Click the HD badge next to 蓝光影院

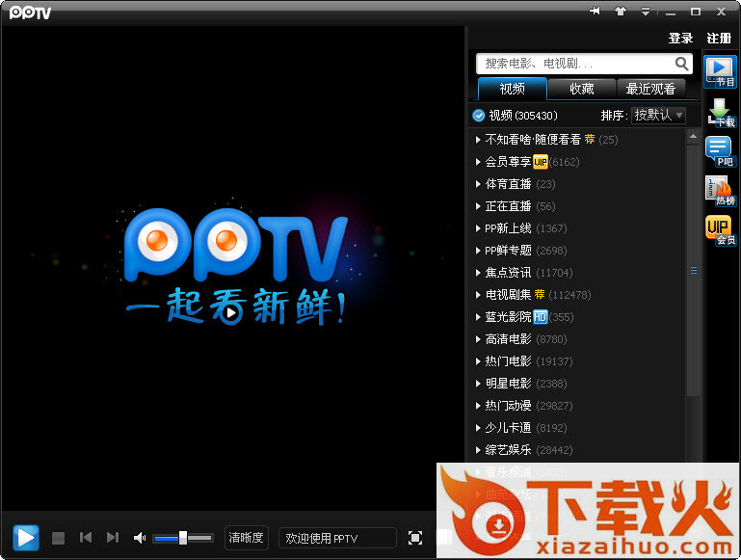[x=541, y=317]
